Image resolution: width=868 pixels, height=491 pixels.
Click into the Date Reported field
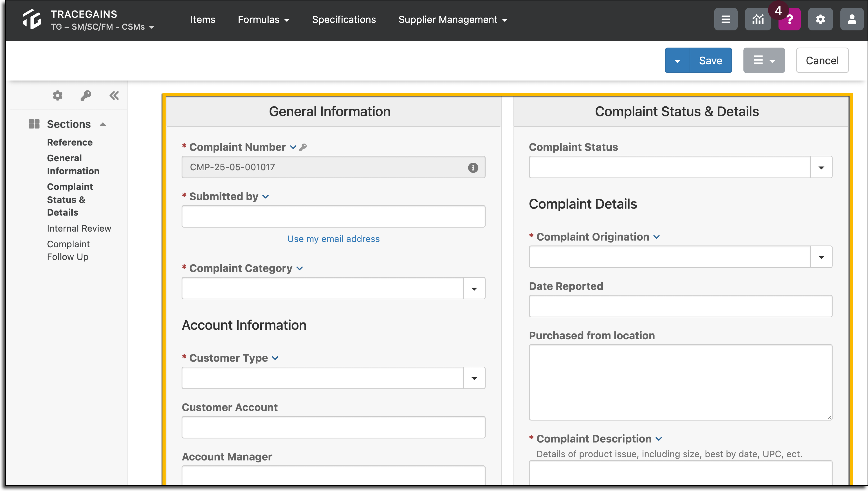point(680,307)
